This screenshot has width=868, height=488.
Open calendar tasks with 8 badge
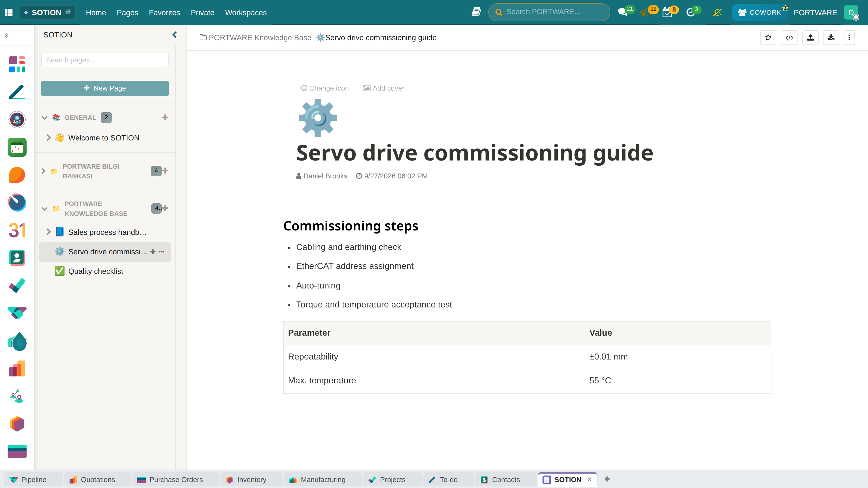coord(667,13)
